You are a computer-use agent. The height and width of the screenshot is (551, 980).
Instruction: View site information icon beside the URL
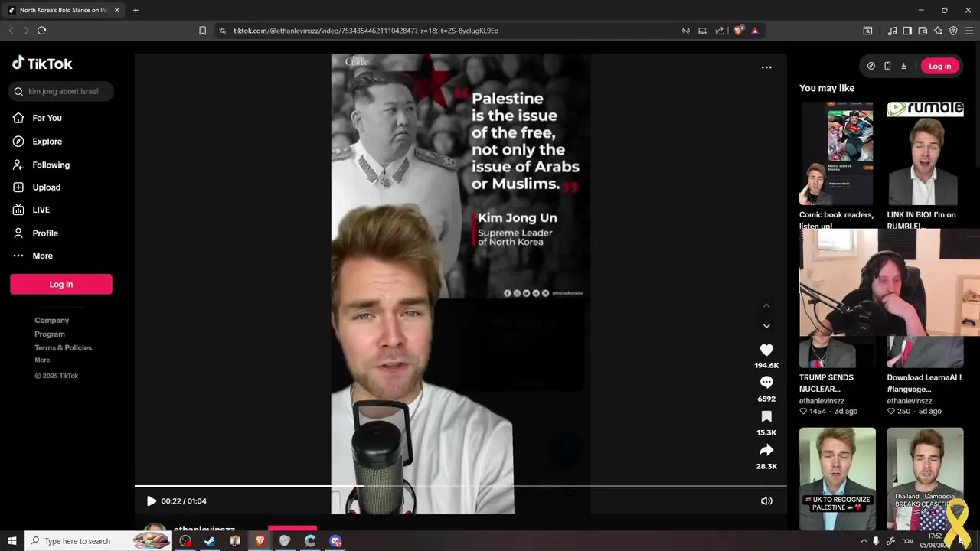click(222, 31)
